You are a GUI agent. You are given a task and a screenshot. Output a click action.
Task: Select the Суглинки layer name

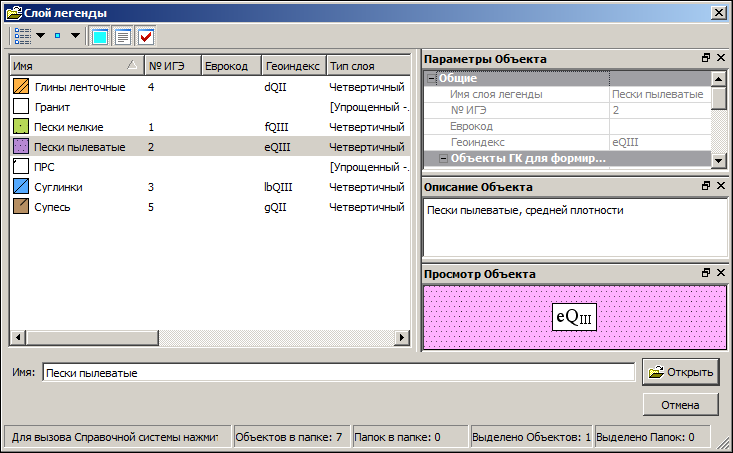click(58, 187)
